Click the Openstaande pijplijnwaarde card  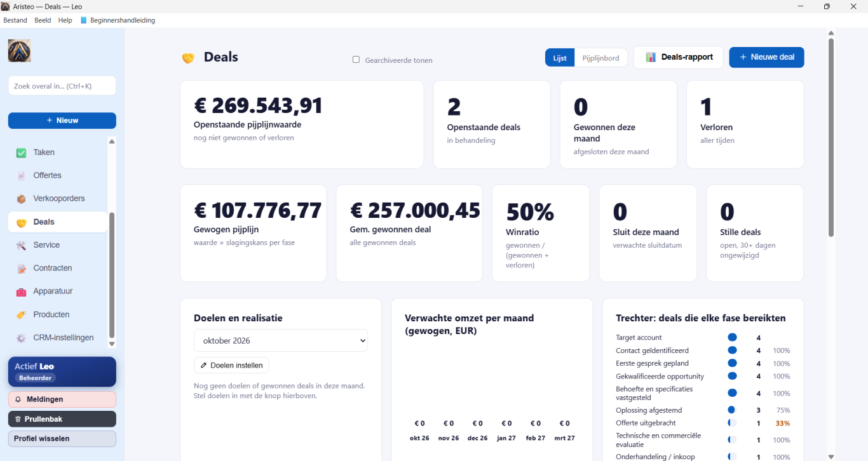(302, 124)
